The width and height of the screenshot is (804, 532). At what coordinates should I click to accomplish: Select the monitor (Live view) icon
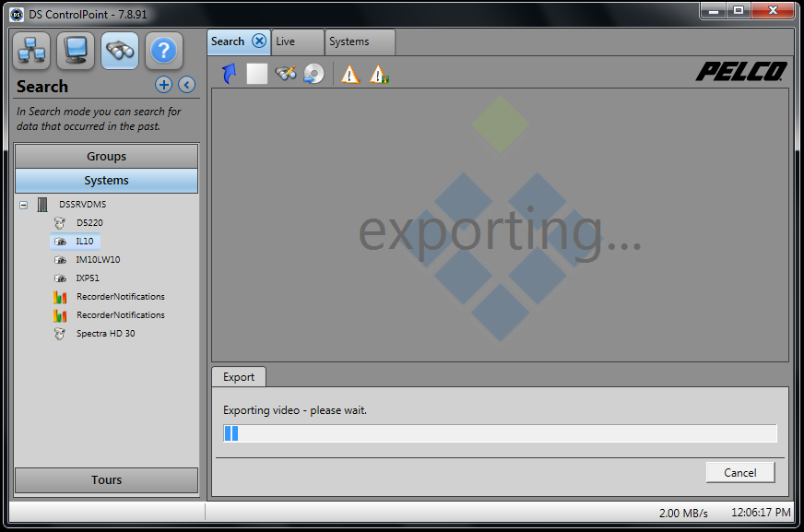(75, 51)
